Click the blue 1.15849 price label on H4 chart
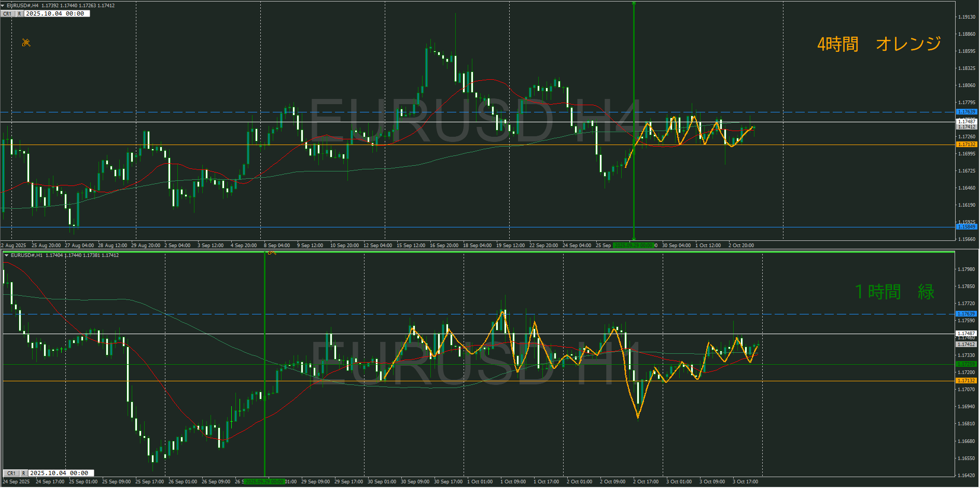Image resolution: width=980 pixels, height=488 pixels. pos(966,227)
